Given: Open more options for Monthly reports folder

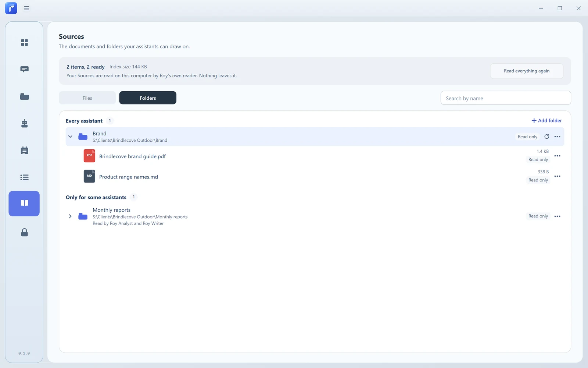Looking at the screenshot, I should click(x=557, y=216).
